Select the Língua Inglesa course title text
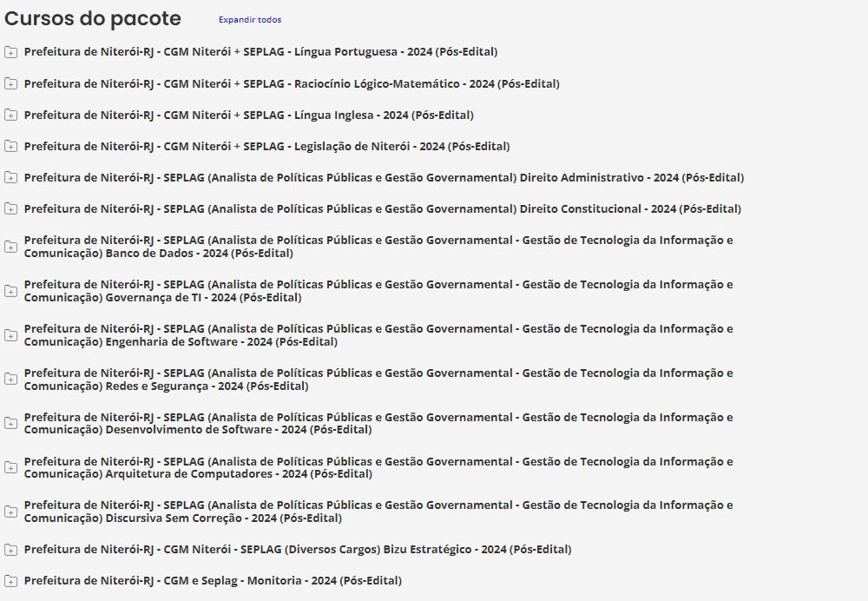Viewport: 868px width, 601px height. coord(248,116)
